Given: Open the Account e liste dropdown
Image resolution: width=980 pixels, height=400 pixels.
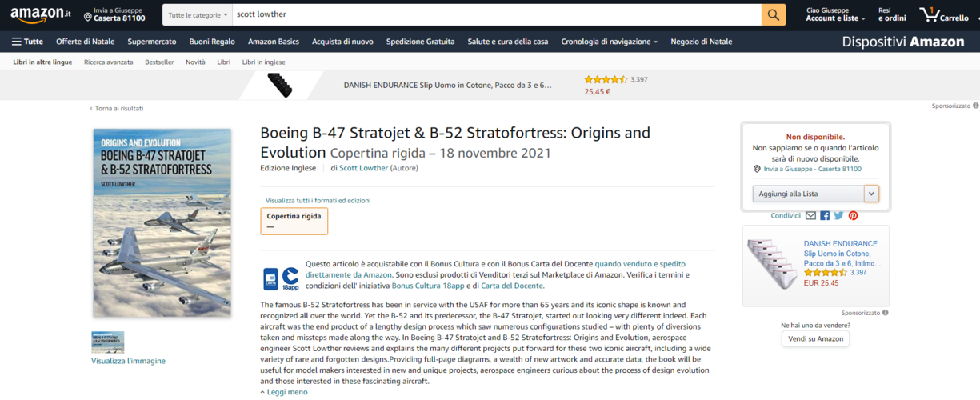Looking at the screenshot, I should click(x=835, y=14).
